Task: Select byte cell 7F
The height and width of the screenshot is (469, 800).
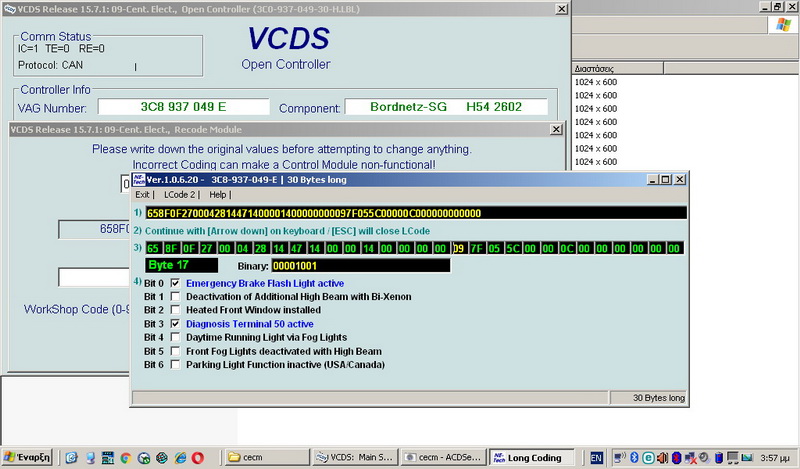Action: click(x=477, y=249)
